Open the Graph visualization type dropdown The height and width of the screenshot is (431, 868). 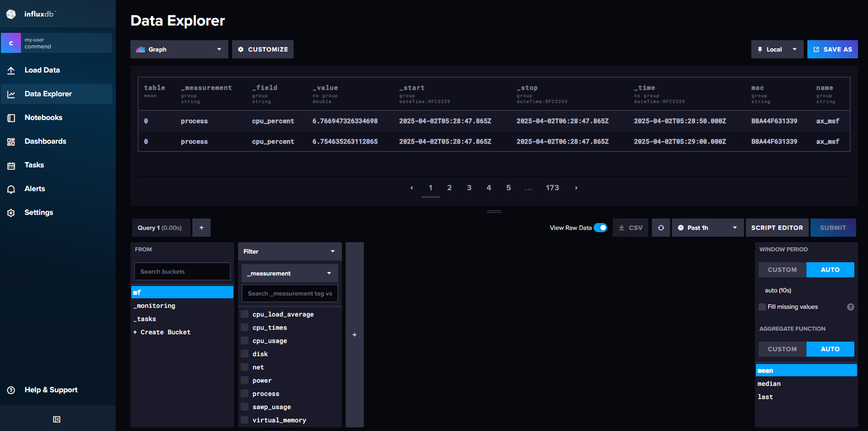pyautogui.click(x=179, y=49)
